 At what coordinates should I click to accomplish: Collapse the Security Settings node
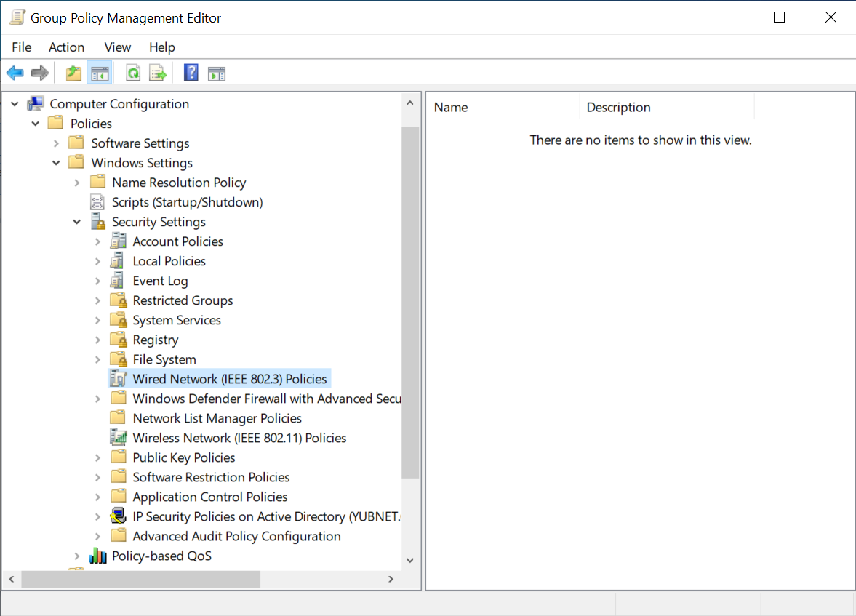point(77,222)
